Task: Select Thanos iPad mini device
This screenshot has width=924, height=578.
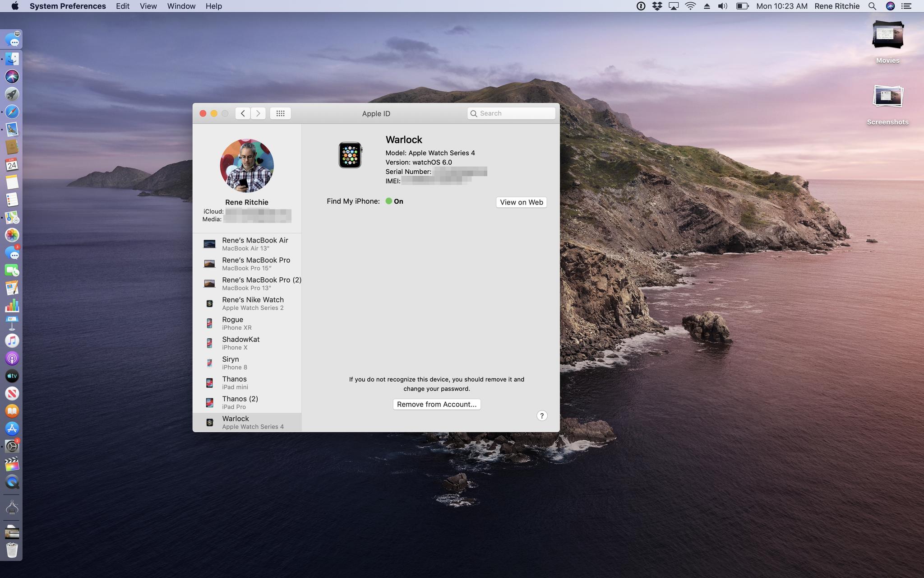Action: [x=247, y=382]
